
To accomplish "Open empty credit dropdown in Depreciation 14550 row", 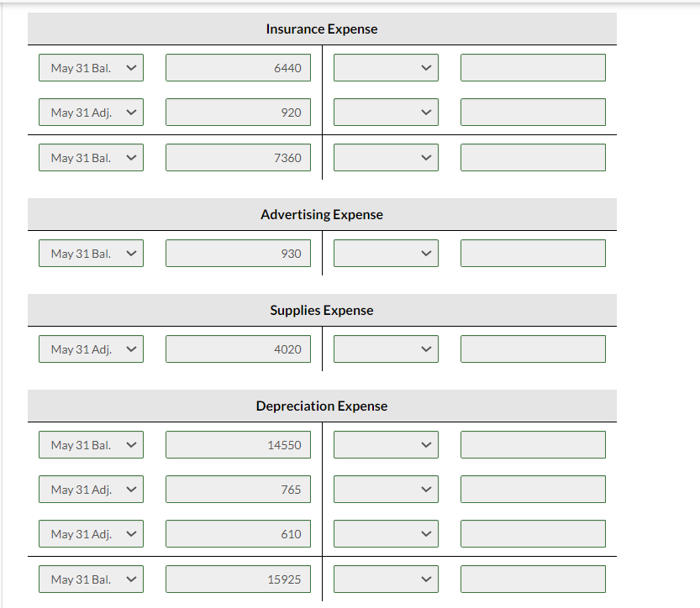I will (x=386, y=445).
